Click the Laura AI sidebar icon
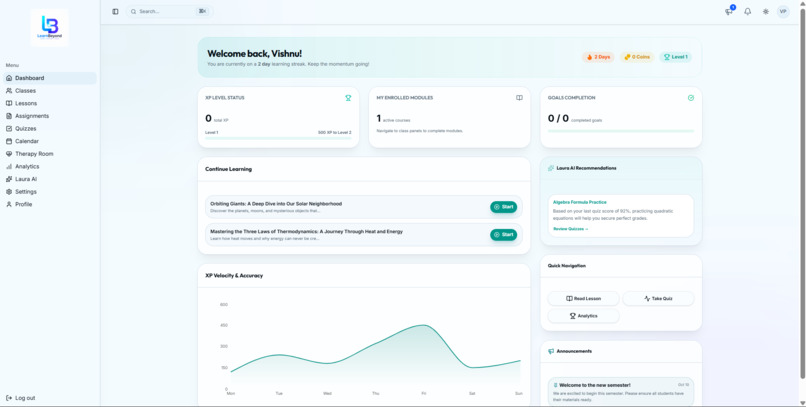Viewport: 806px width, 407px height. tap(9, 179)
